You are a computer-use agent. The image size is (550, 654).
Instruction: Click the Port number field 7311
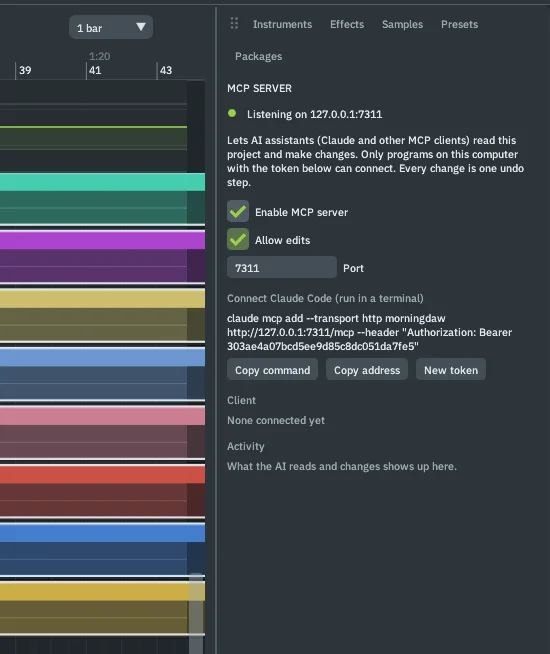[x=282, y=267]
